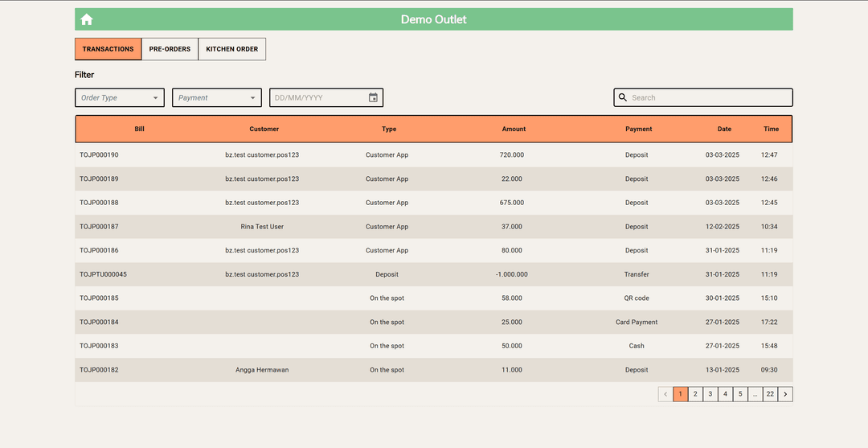Open the Payment filter dropdown

coord(217,97)
